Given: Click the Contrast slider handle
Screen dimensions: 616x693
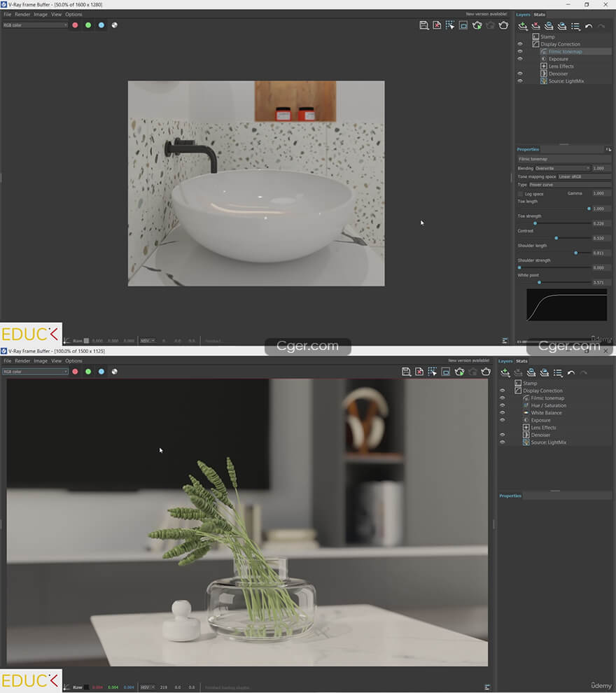Looking at the screenshot, I should click(556, 238).
